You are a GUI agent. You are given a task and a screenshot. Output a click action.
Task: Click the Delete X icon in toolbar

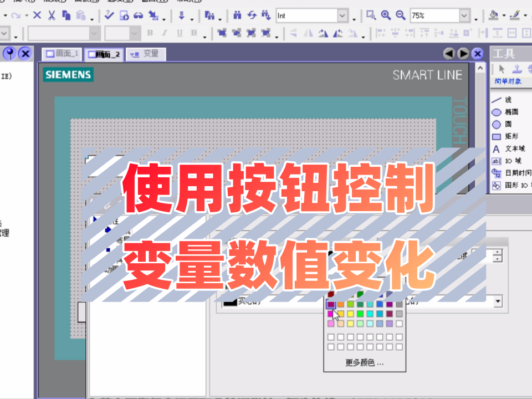pyautogui.click(x=37, y=16)
